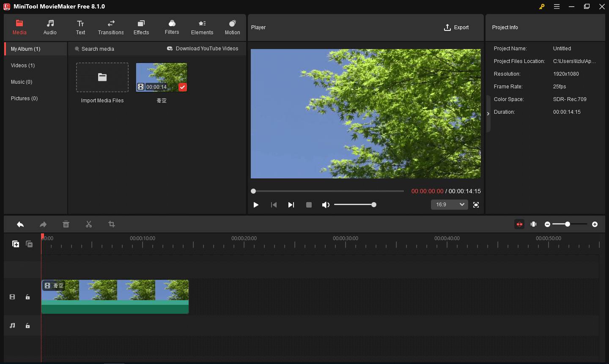Click the player volume slider
Screen dimensions: 609x364
(355, 205)
